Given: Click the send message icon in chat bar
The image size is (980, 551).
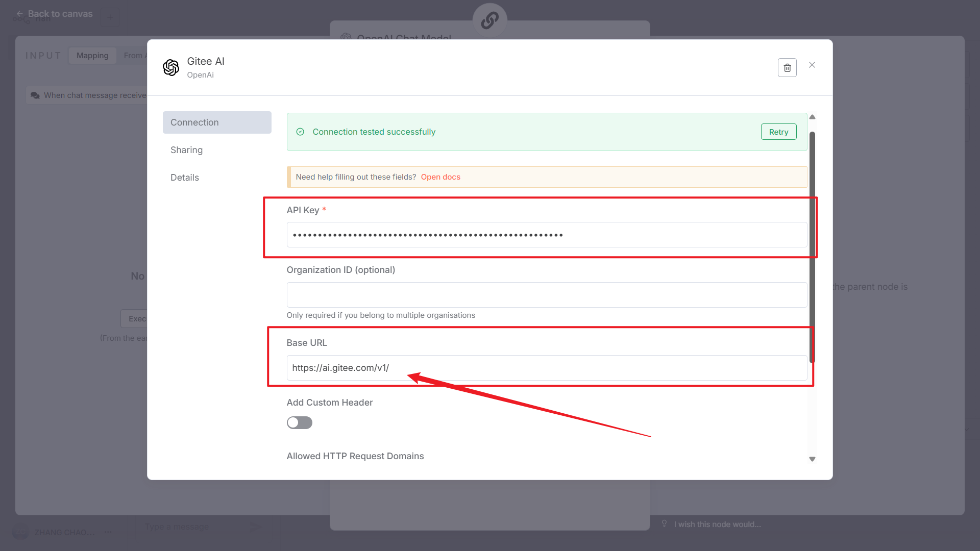Looking at the screenshot, I should point(255,527).
